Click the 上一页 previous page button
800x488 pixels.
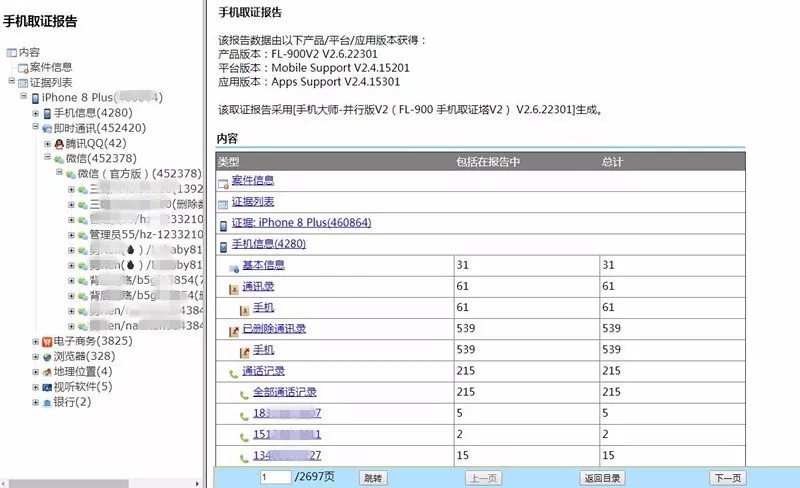(x=483, y=478)
